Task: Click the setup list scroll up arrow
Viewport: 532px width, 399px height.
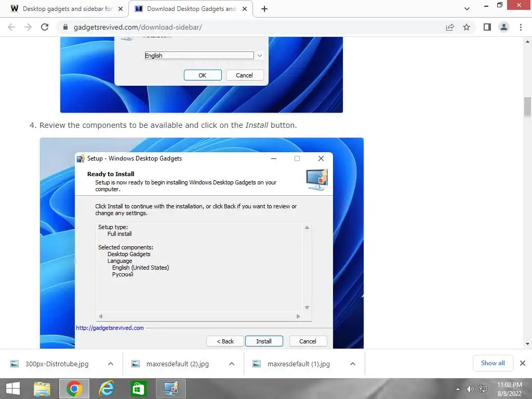Action: pyautogui.click(x=307, y=228)
